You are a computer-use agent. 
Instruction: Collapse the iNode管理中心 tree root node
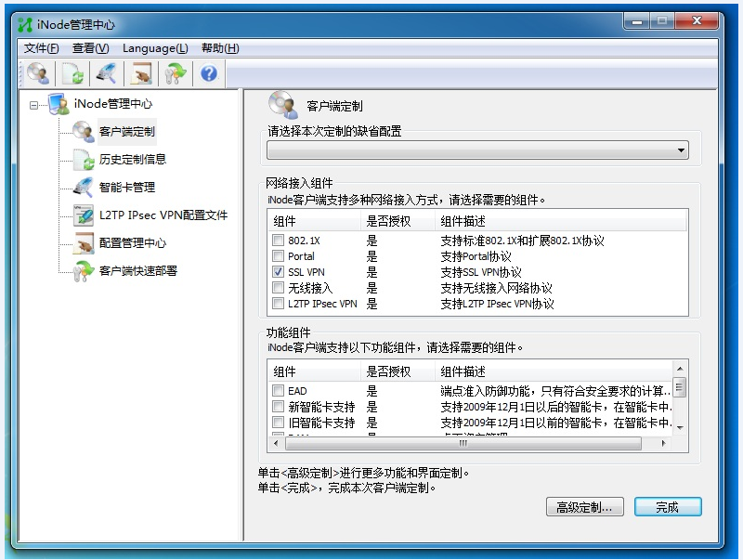(33, 105)
